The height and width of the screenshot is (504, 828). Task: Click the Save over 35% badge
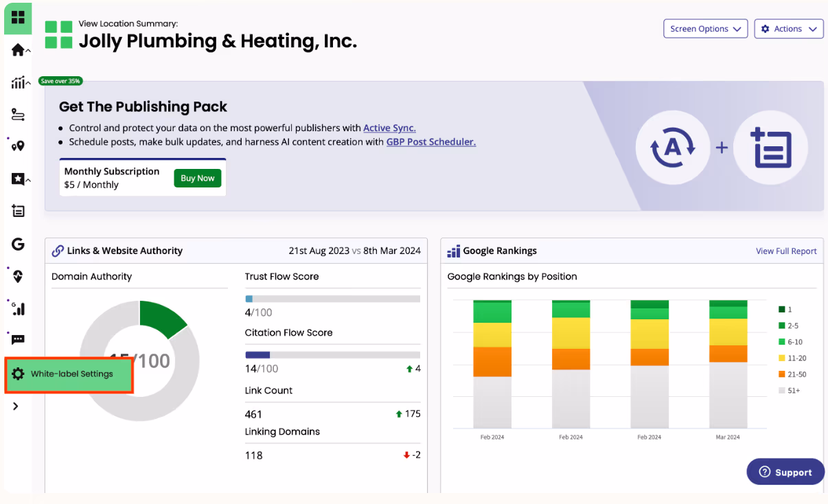tap(60, 81)
